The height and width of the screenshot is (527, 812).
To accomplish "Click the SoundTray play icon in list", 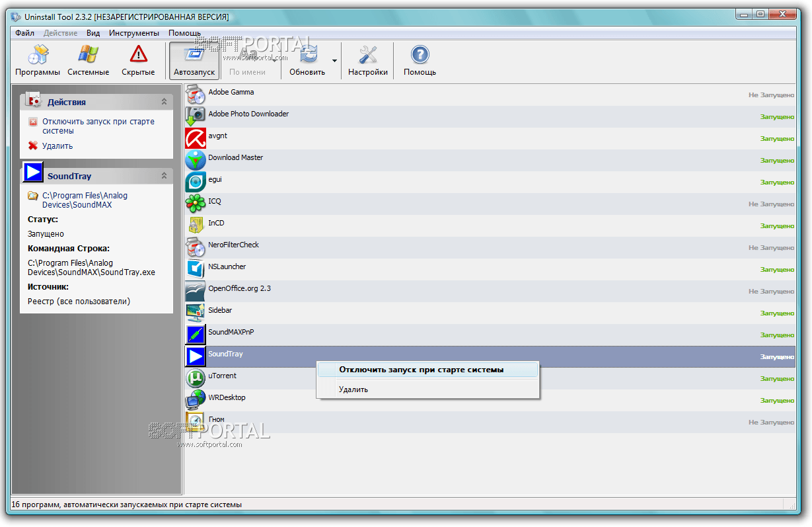I will pyautogui.click(x=196, y=356).
